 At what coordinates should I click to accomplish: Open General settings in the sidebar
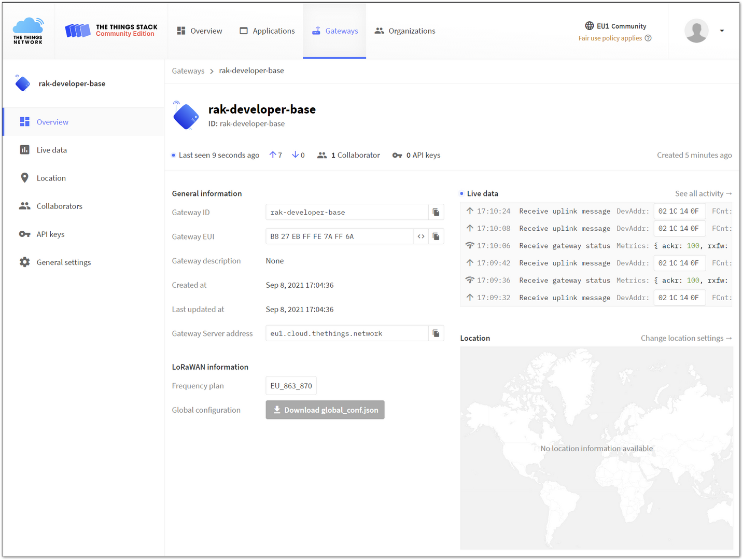(x=83, y=262)
